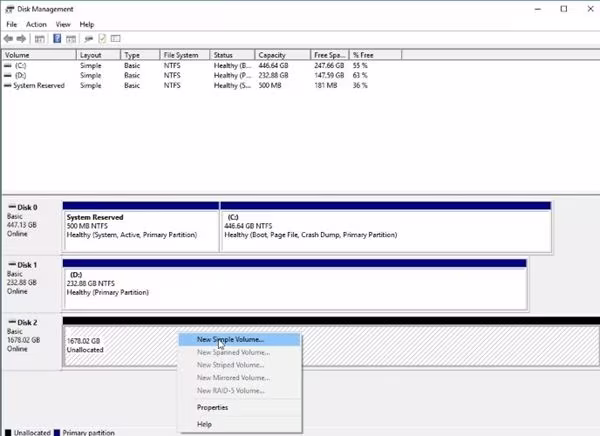Sort by the Layout column header
600x436 pixels.
pyautogui.click(x=99, y=55)
